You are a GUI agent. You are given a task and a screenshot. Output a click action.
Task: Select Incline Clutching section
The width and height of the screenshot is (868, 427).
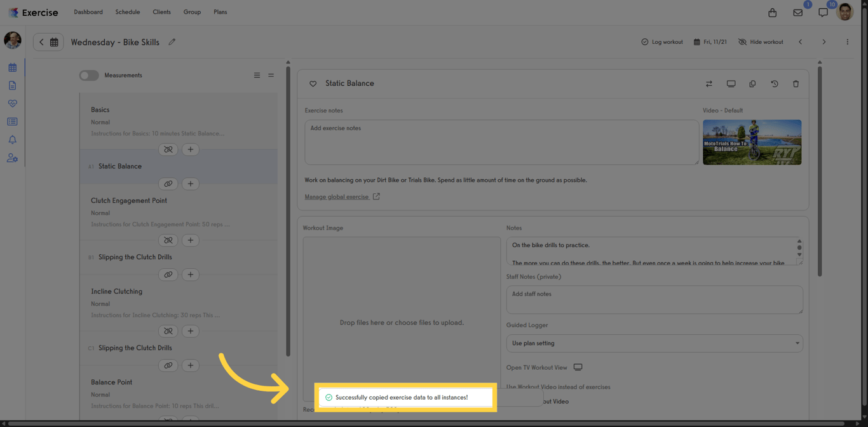(x=179, y=302)
